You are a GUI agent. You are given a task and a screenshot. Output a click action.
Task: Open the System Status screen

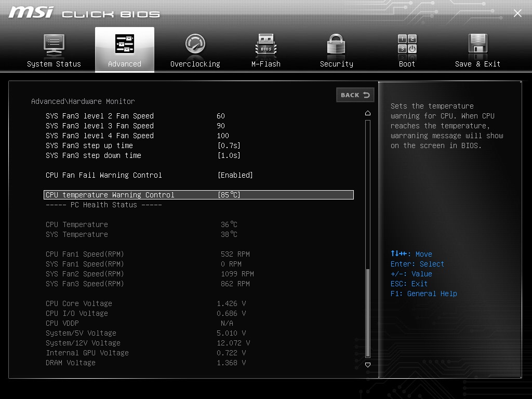click(x=54, y=49)
